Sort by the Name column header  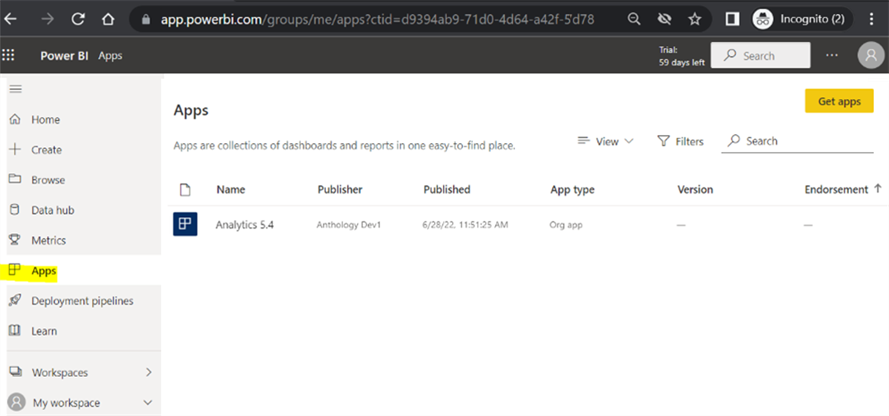pyautogui.click(x=231, y=189)
